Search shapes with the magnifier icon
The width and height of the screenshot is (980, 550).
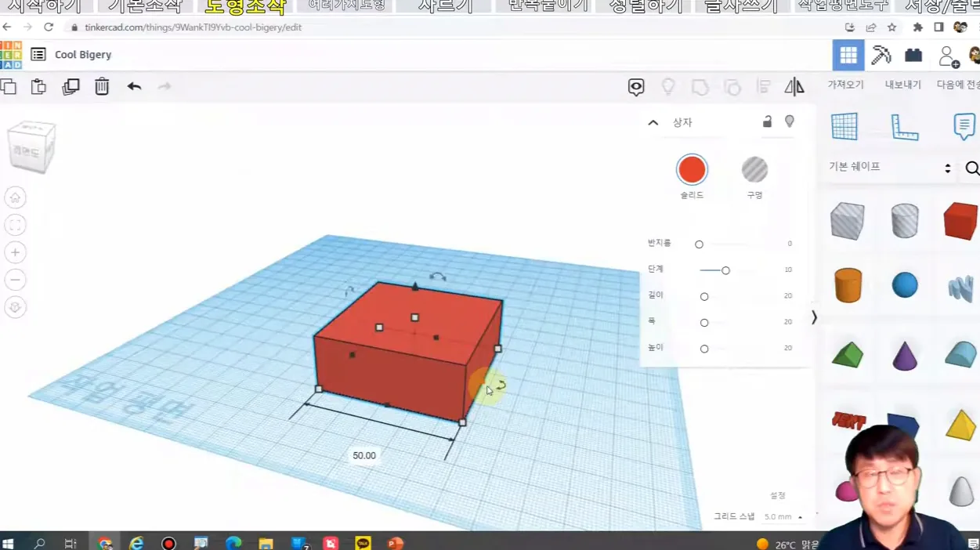tap(972, 168)
